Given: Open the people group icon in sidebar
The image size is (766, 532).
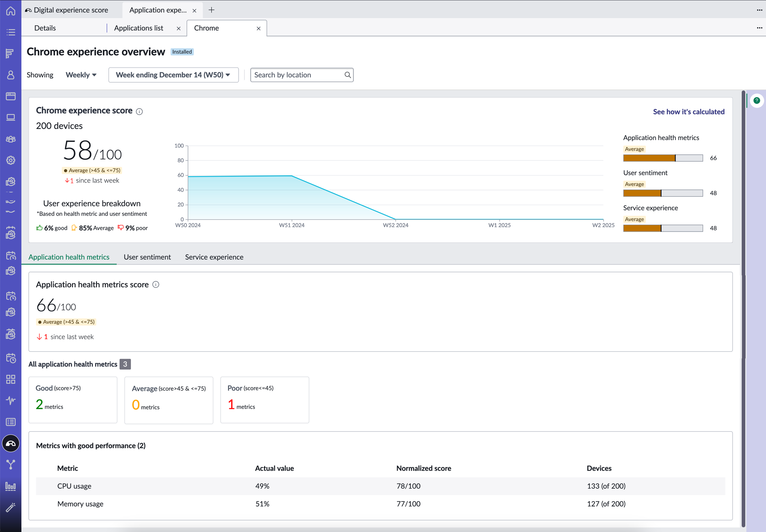Looking at the screenshot, I should (x=11, y=139).
